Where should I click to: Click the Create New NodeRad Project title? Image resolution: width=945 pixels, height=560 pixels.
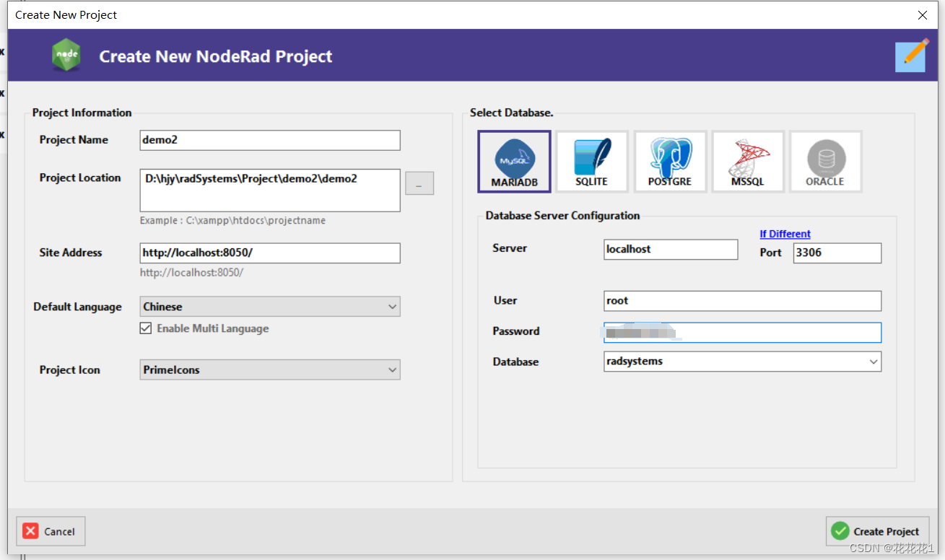216,56
